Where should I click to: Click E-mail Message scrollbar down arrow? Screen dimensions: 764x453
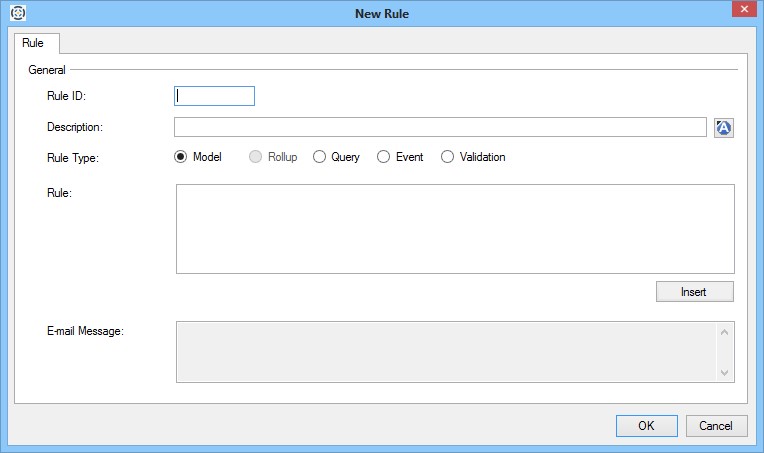(725, 372)
